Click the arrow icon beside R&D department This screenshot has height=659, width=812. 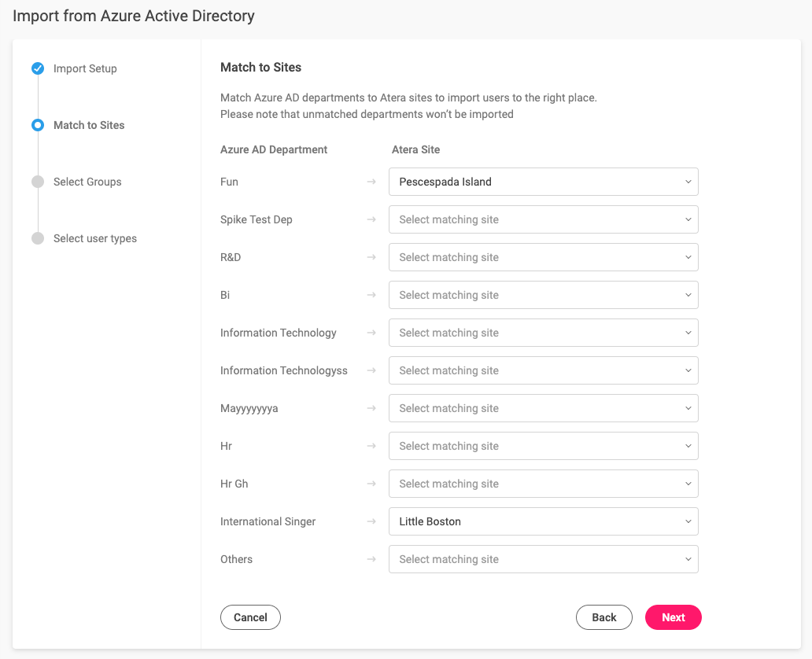371,257
